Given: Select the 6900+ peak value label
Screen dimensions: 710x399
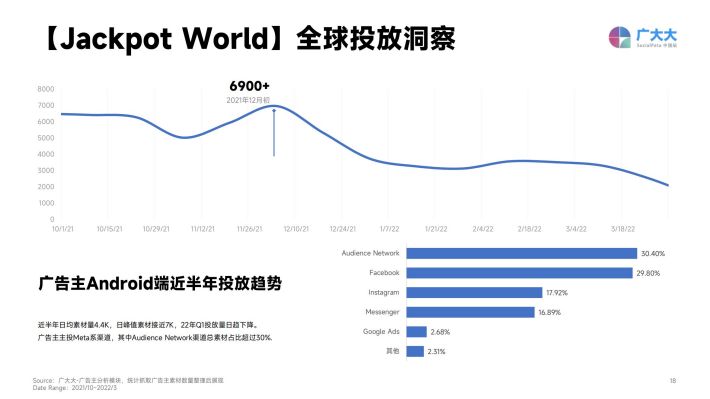Looking at the screenshot, I should 249,86.
